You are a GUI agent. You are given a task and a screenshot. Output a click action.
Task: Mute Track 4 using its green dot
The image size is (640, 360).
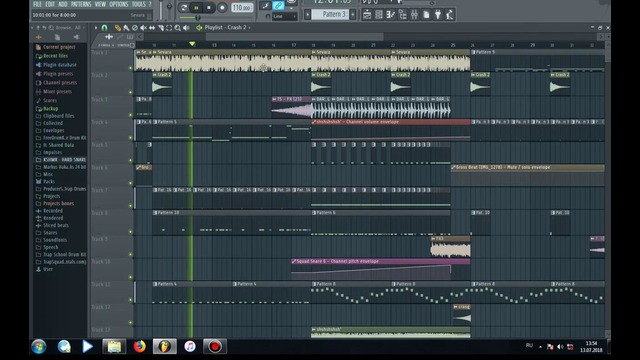(131, 138)
